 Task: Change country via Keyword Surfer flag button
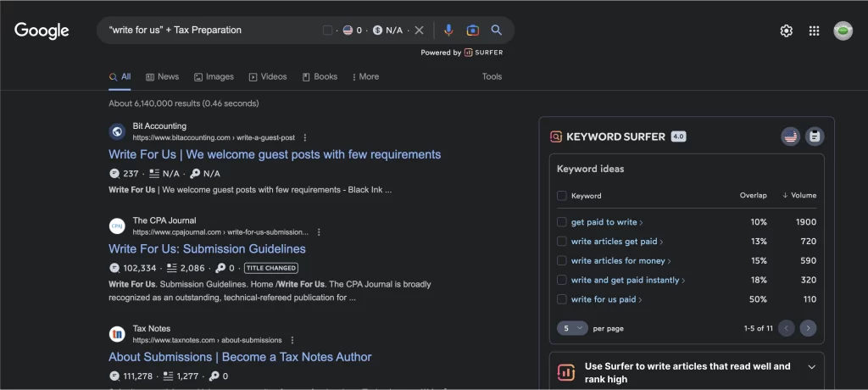tap(791, 136)
